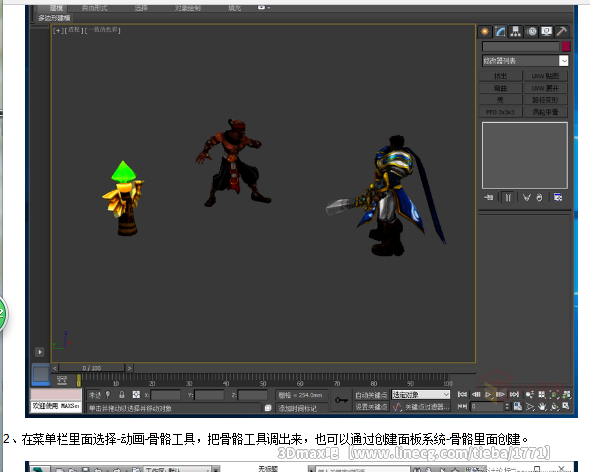Click the default in/out tangent curve icon
This screenshot has width=590, height=472.
pyautogui.click(x=397, y=407)
